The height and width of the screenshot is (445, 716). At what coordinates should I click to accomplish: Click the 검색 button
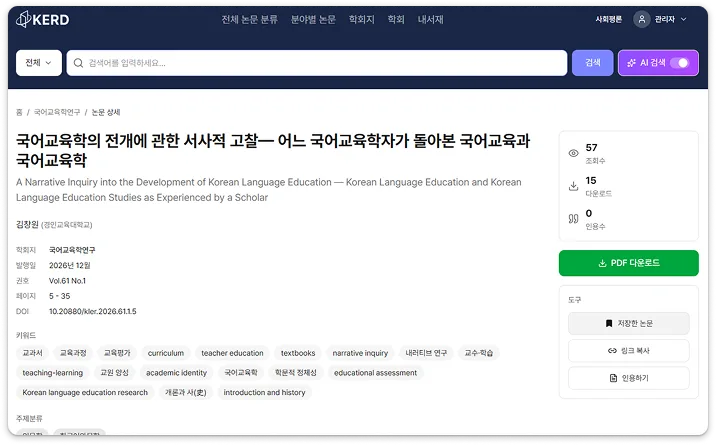click(x=593, y=63)
